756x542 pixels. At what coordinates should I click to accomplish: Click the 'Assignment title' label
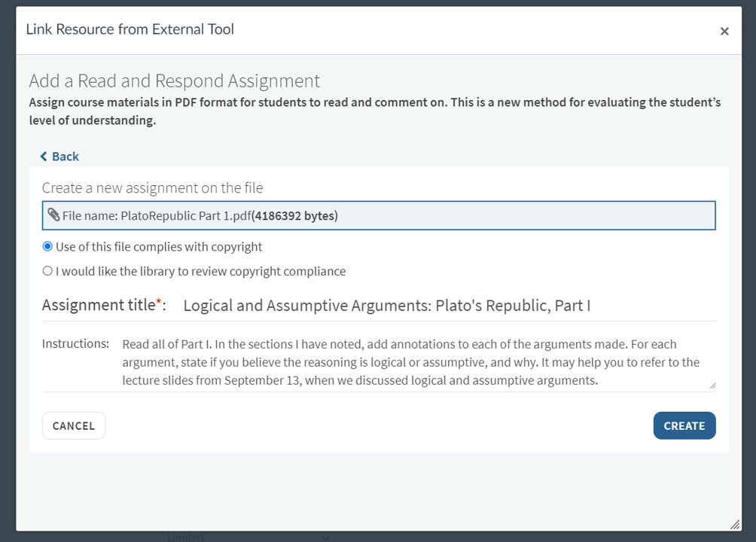[98, 305]
